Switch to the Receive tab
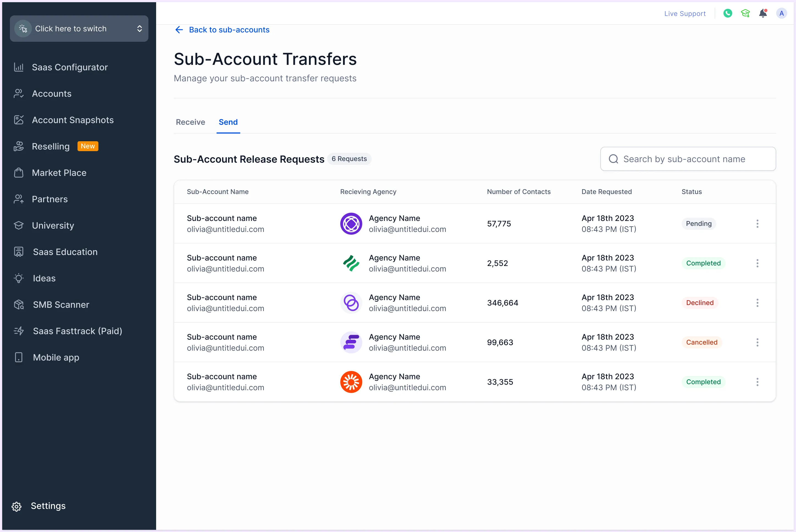Image resolution: width=796 pixels, height=532 pixels. 190,122
